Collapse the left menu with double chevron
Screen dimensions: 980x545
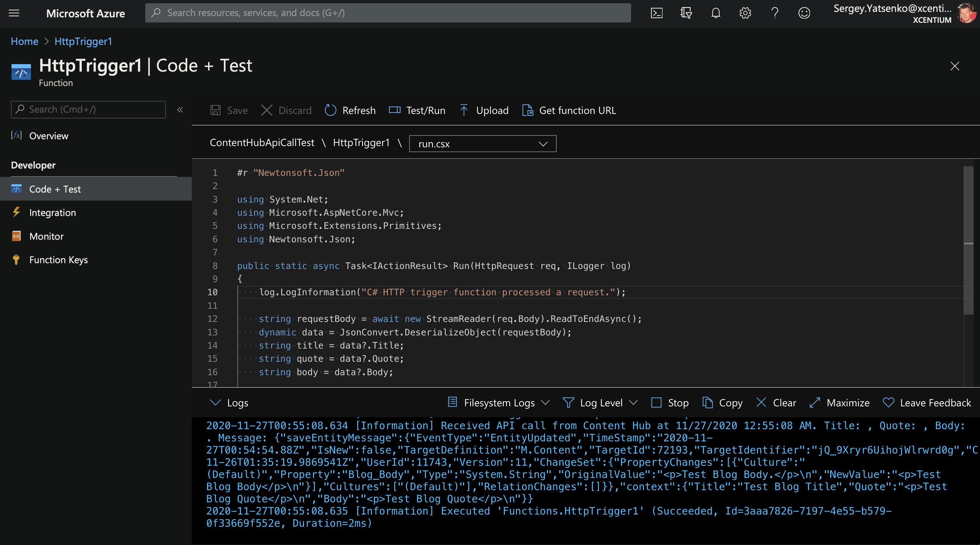click(x=180, y=110)
